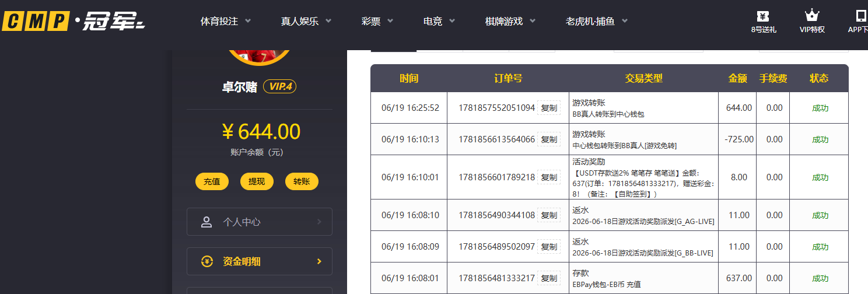Click the timestamp 06/19 16:10:01
The width and height of the screenshot is (868, 294).
410,177
